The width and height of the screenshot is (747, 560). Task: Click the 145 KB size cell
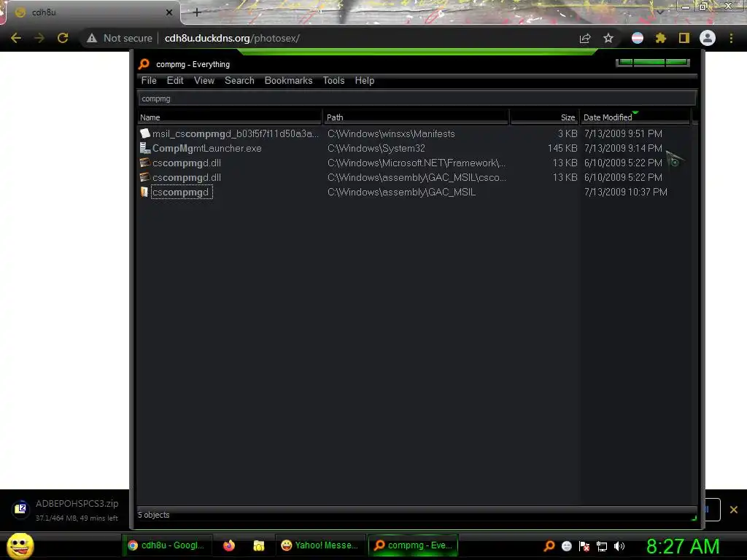[562, 148]
